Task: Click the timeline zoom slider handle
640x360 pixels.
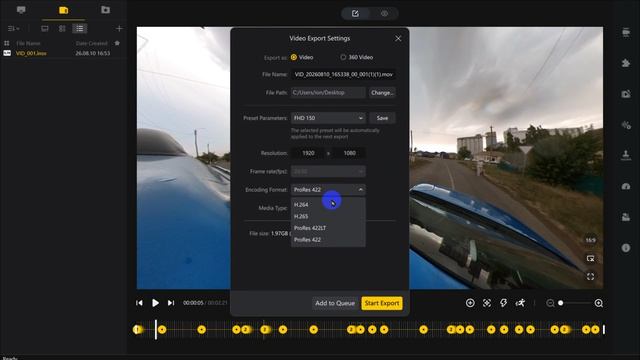Action: point(561,303)
